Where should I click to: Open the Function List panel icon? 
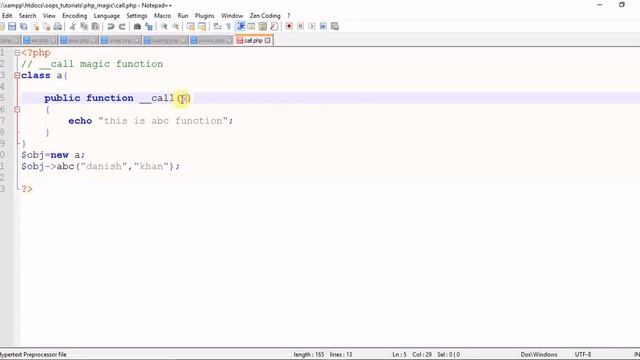click(x=274, y=27)
